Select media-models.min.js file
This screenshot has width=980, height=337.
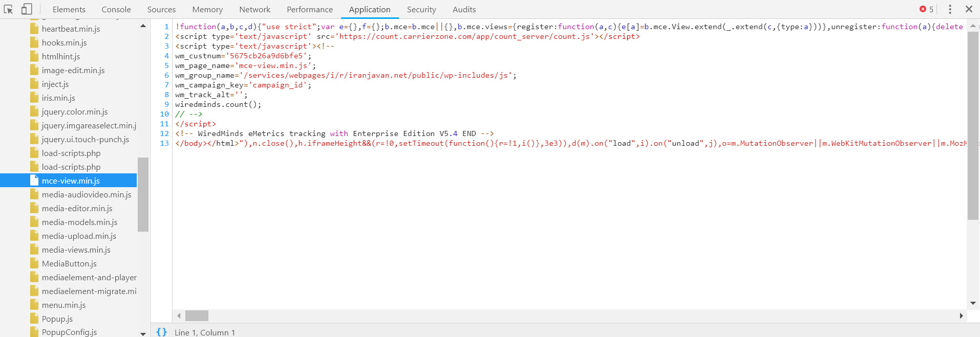pyautogui.click(x=79, y=222)
